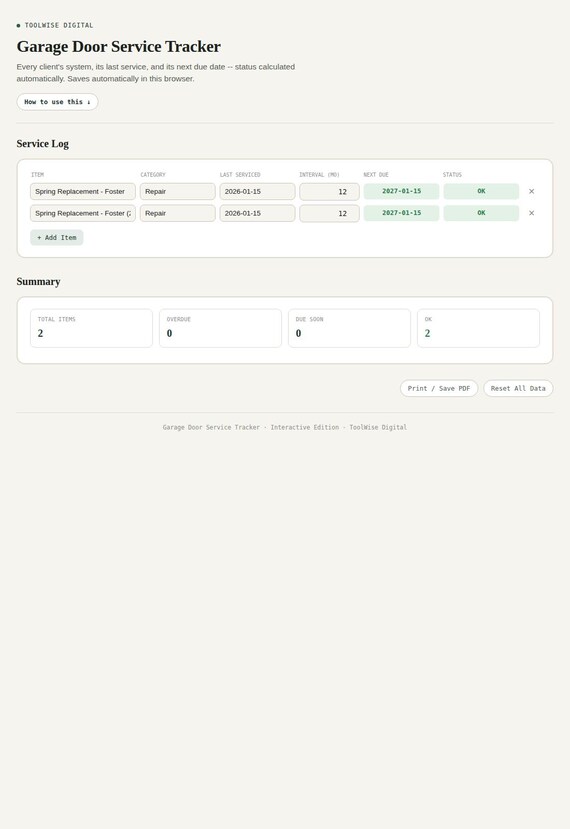Click the INTERVAL (MO) column header

tap(319, 174)
